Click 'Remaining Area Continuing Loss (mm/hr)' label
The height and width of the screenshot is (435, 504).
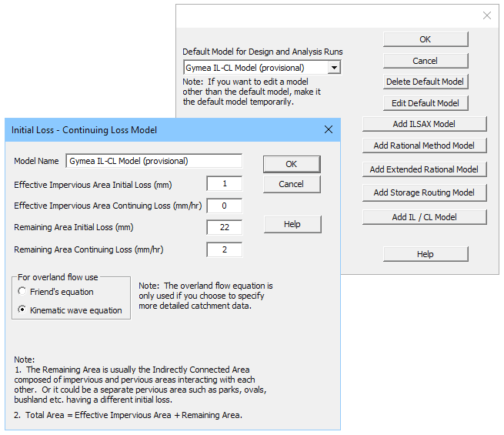[88, 249]
